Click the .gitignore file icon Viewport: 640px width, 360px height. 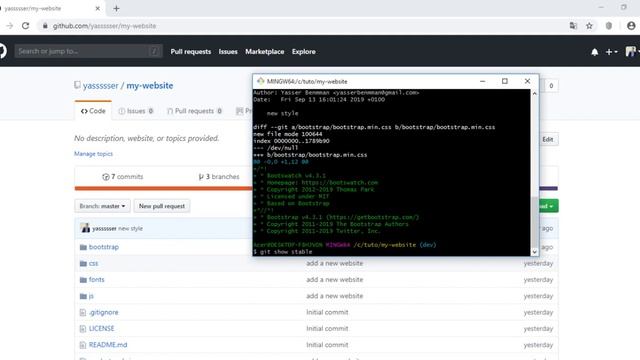tap(83, 312)
